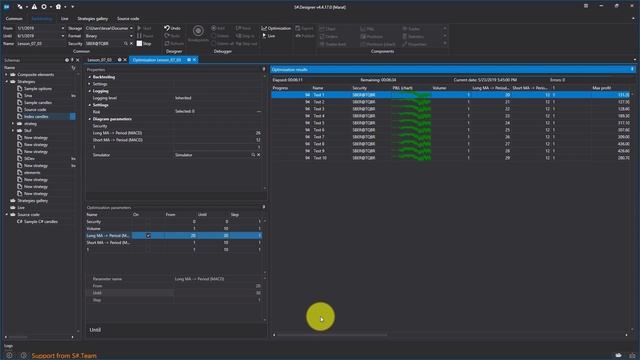
Task: Enable the On checkbox for Short MA parameter
Action: click(x=148, y=242)
